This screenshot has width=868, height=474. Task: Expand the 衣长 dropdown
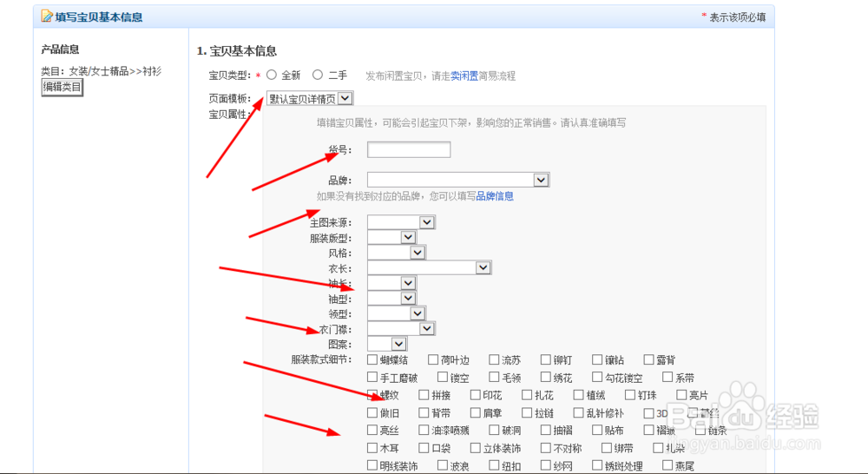point(429,268)
